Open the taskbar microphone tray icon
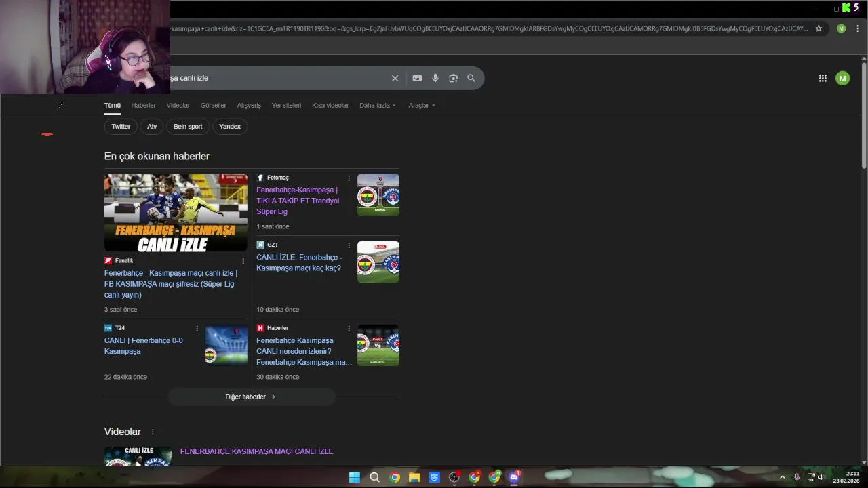This screenshot has height=488, width=868. (x=797, y=477)
